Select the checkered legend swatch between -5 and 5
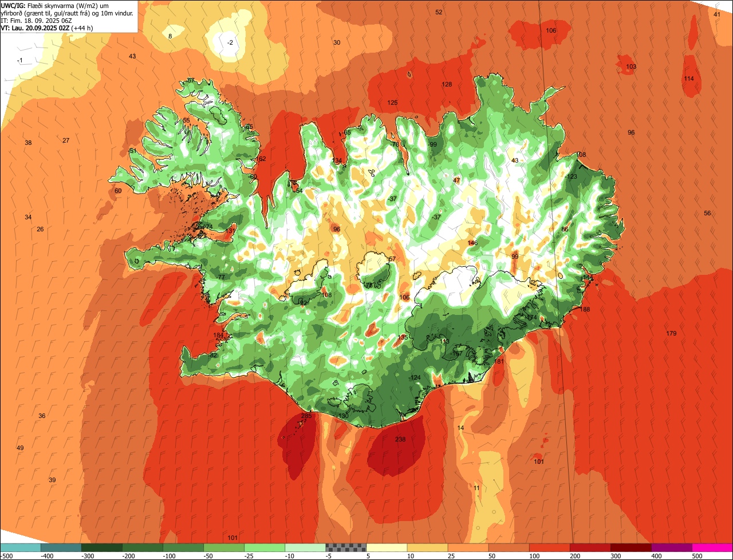 tap(346, 547)
